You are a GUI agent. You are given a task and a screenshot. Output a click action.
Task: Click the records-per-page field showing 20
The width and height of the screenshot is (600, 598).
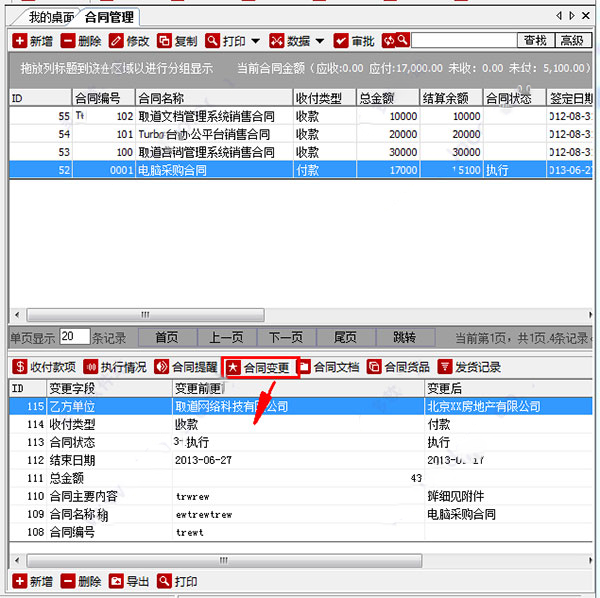click(75, 336)
